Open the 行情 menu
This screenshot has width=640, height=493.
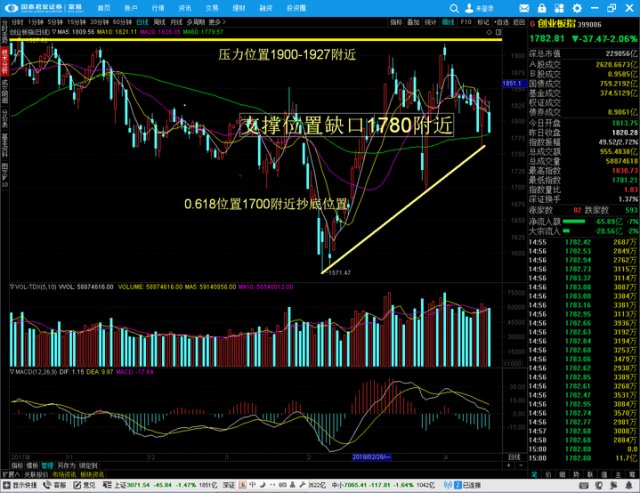click(x=158, y=8)
